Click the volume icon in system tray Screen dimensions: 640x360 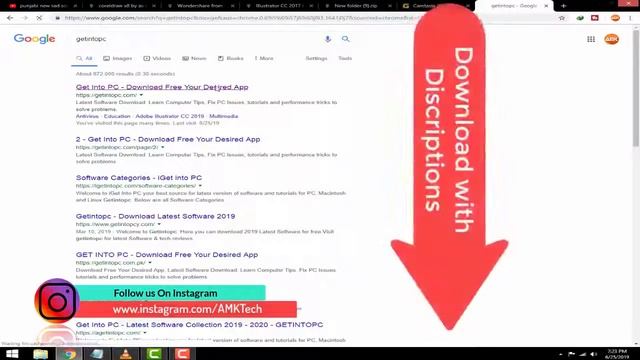(x=594, y=354)
